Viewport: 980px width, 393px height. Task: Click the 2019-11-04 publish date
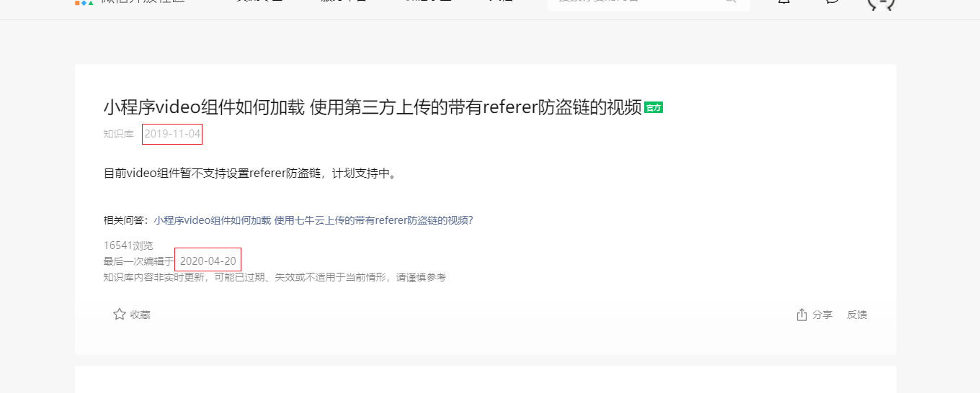click(x=172, y=134)
